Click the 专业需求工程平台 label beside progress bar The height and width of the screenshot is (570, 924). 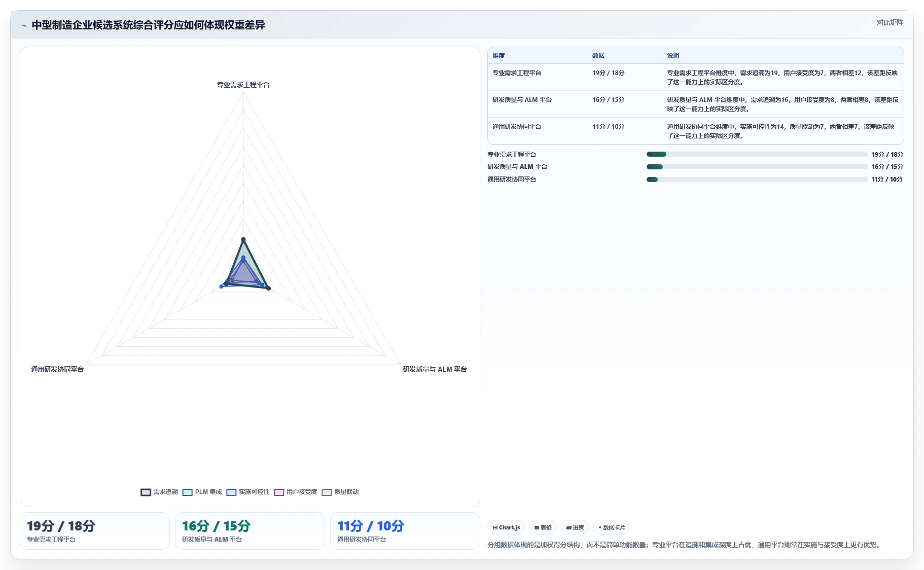(x=512, y=155)
